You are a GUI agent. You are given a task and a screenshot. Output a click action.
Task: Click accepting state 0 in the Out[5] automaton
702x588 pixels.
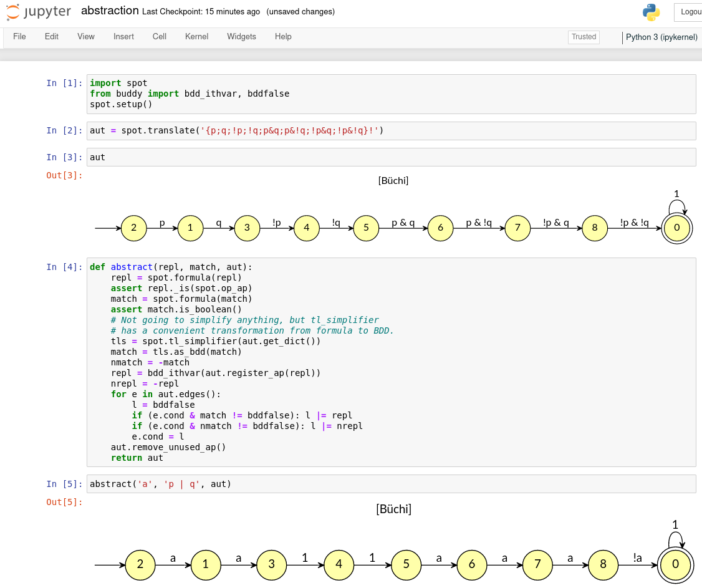coord(676,565)
